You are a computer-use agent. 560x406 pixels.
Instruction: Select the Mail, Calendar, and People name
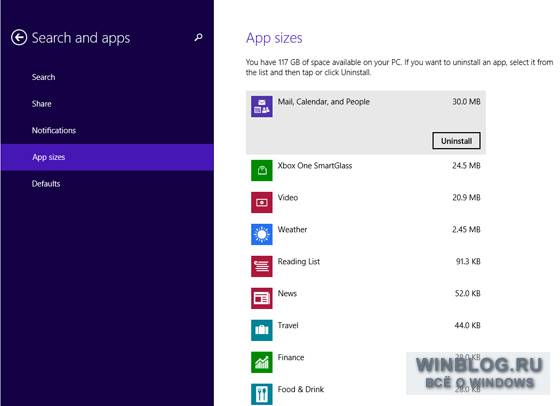coord(324,102)
